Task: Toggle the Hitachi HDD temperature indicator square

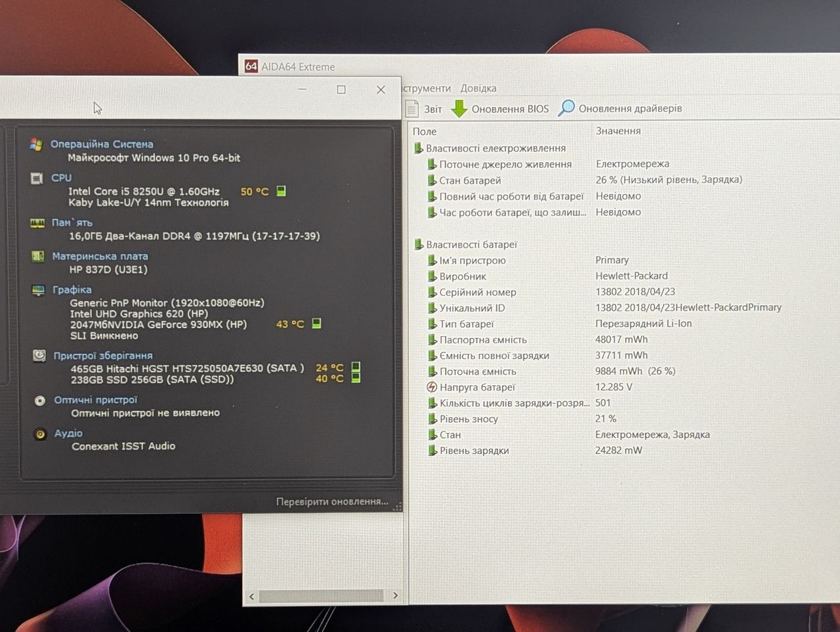Action: coord(356,367)
